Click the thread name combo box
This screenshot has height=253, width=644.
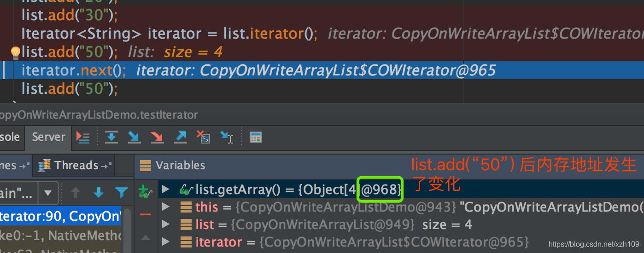29,193
